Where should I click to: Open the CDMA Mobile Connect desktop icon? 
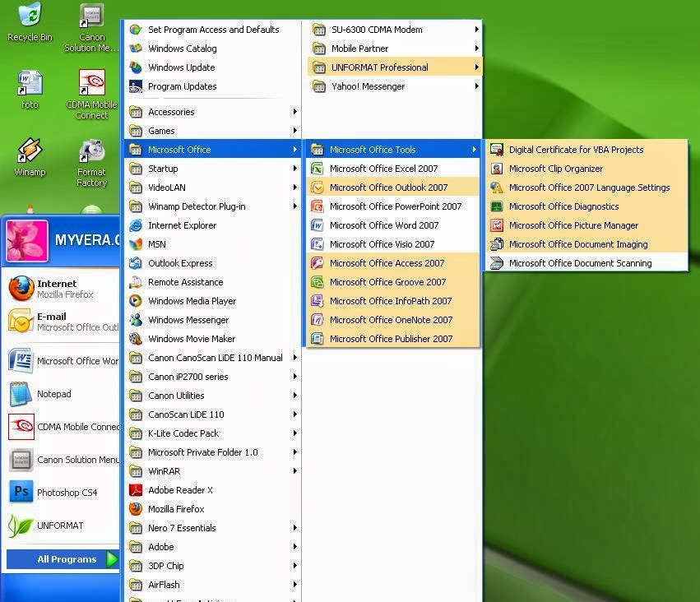pos(91,82)
